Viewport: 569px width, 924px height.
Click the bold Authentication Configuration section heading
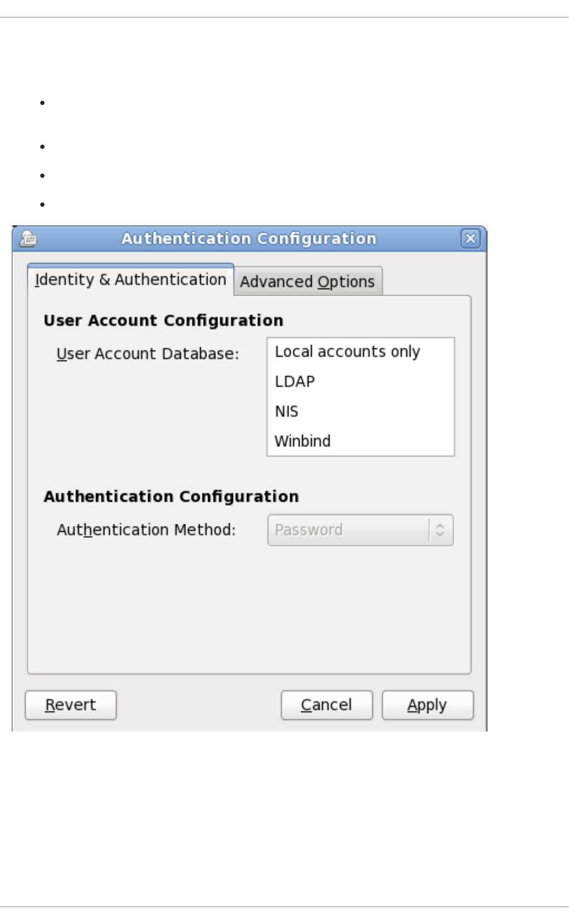[171, 496]
